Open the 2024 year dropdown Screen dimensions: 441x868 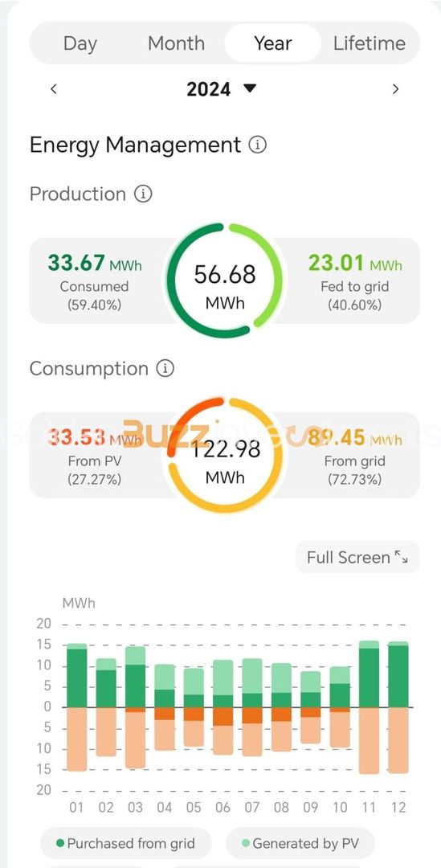click(222, 89)
